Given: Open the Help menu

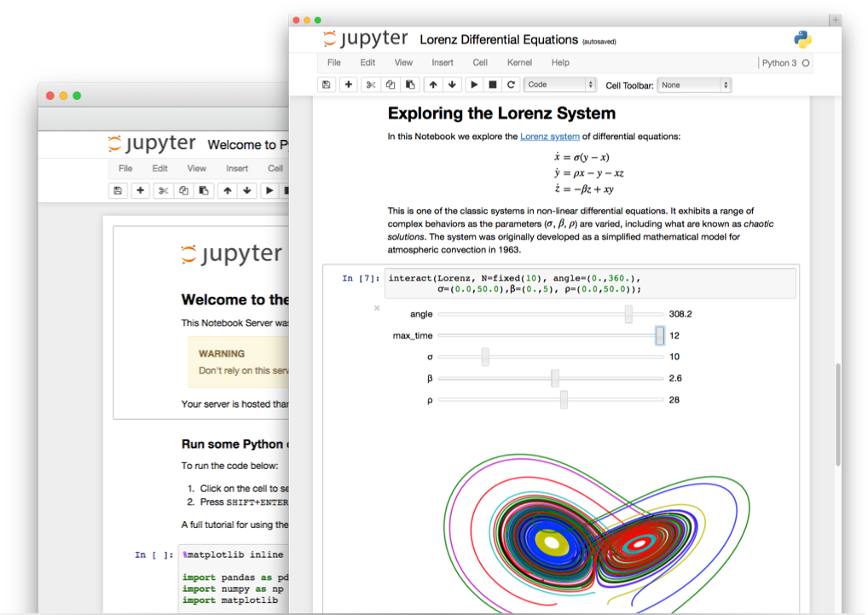Looking at the screenshot, I should coord(561,62).
